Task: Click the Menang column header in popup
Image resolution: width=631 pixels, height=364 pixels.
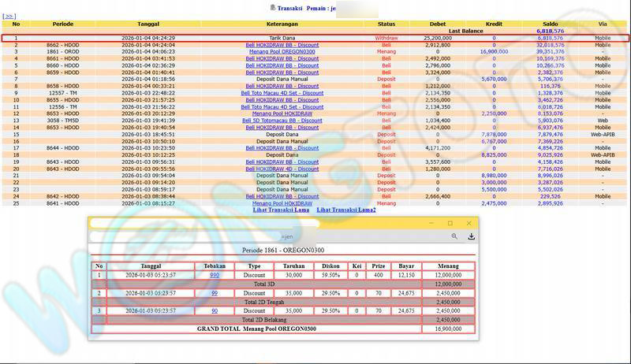Action: 447,266
